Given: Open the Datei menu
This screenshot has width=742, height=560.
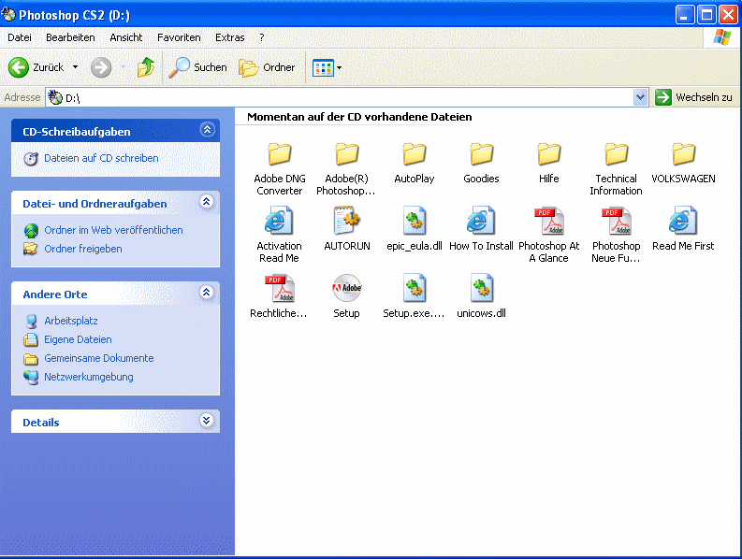Looking at the screenshot, I should (x=20, y=37).
